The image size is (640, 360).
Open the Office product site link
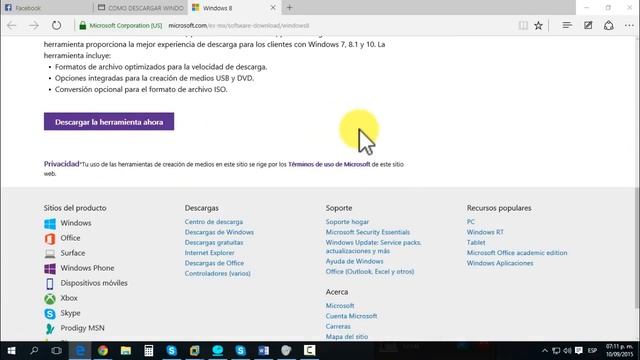70,238
